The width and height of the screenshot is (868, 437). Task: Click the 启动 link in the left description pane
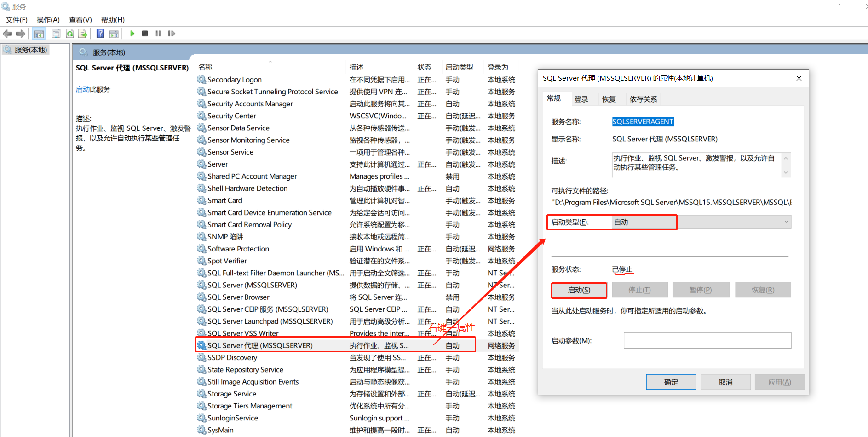83,89
